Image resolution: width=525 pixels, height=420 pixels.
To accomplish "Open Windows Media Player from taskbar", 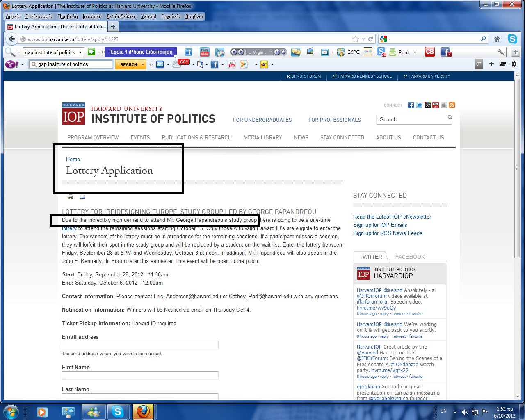I will tap(42, 411).
